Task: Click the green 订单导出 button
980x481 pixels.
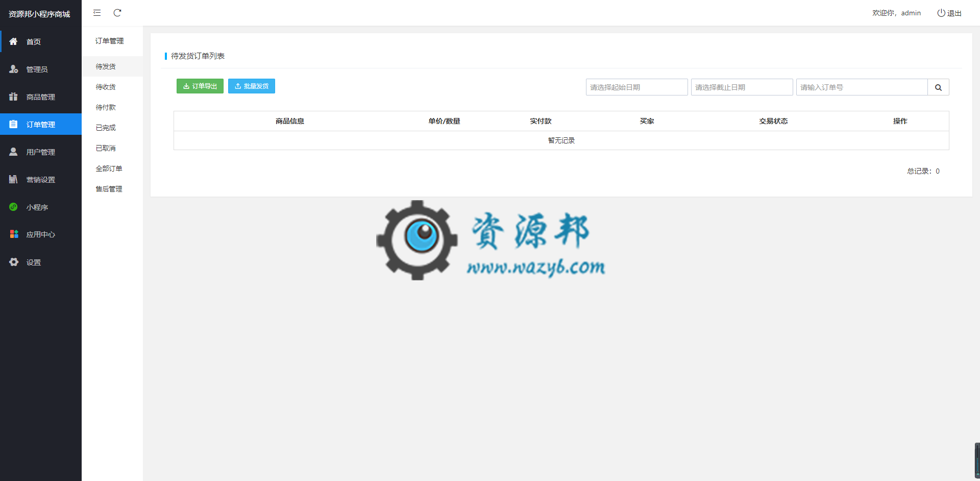Action: 200,86
